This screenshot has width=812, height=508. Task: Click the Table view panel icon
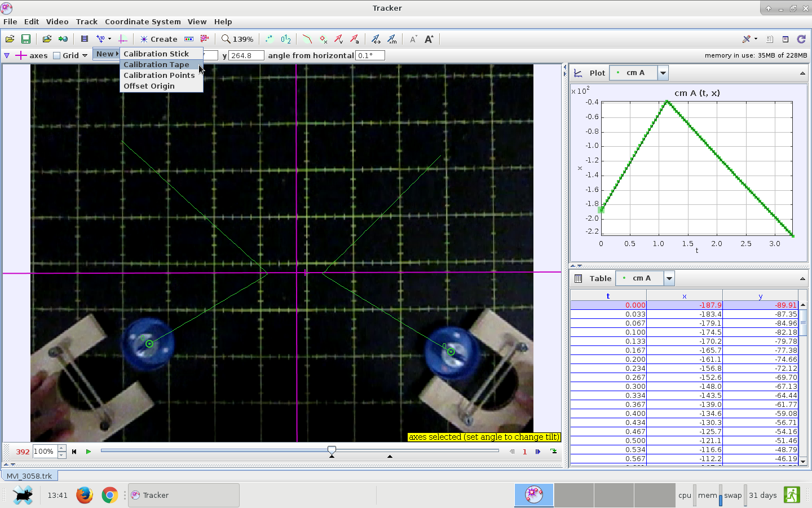(x=578, y=278)
